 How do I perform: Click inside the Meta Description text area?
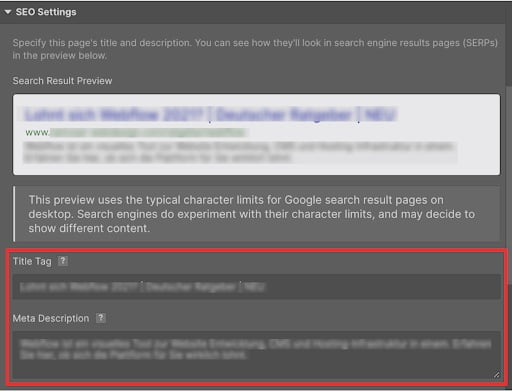256,355
